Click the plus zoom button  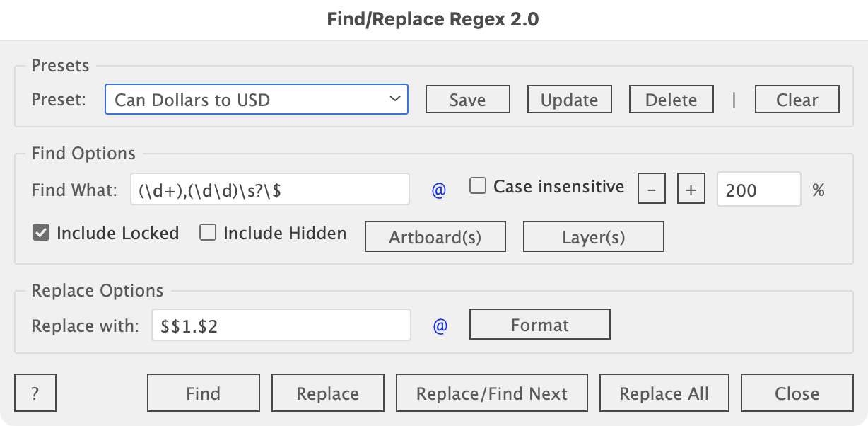point(691,190)
